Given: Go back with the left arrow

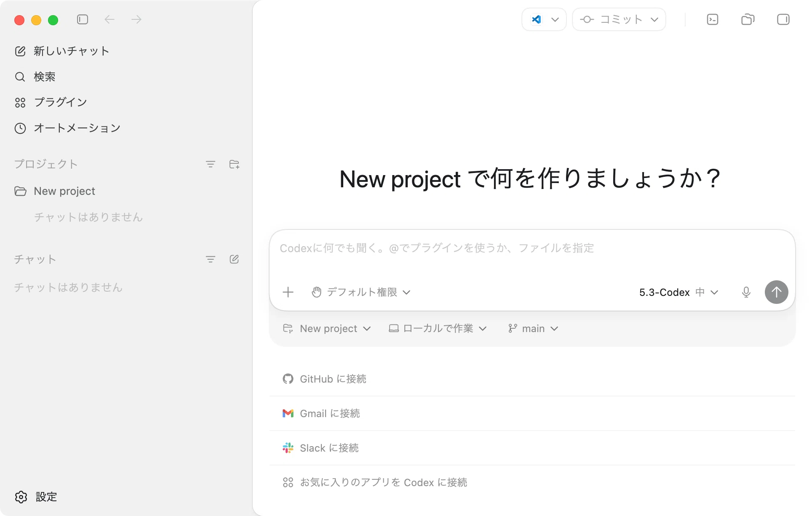Looking at the screenshot, I should (x=110, y=19).
